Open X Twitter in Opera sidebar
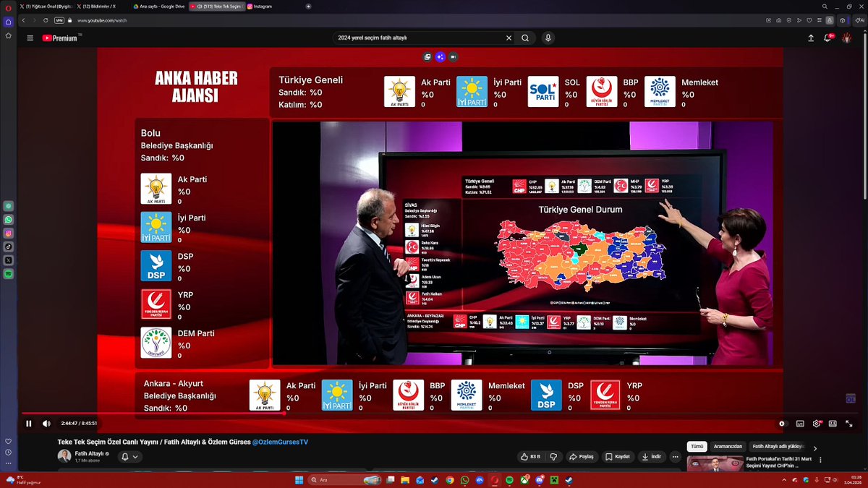Image resolution: width=868 pixels, height=488 pixels. [9, 260]
